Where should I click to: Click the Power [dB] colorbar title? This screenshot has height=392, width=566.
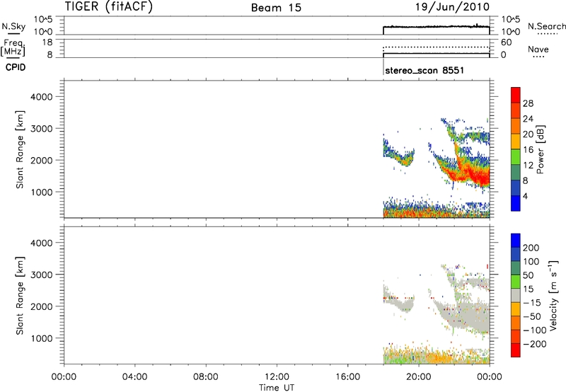(541, 149)
